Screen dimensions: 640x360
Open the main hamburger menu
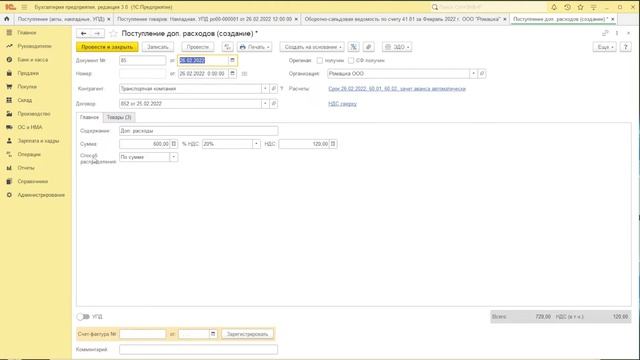click(x=24, y=7)
